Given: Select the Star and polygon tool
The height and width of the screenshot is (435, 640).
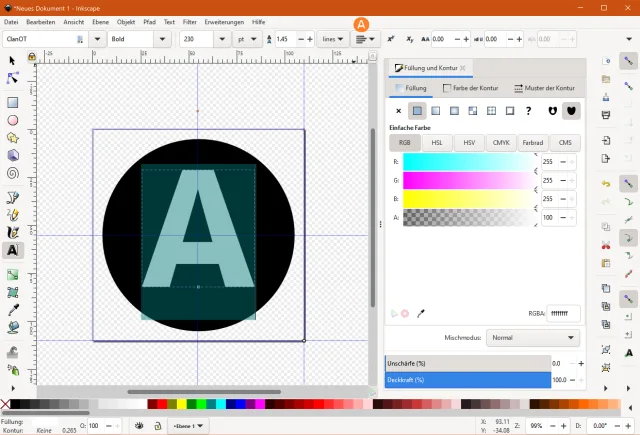Looking at the screenshot, I should coord(13,138).
